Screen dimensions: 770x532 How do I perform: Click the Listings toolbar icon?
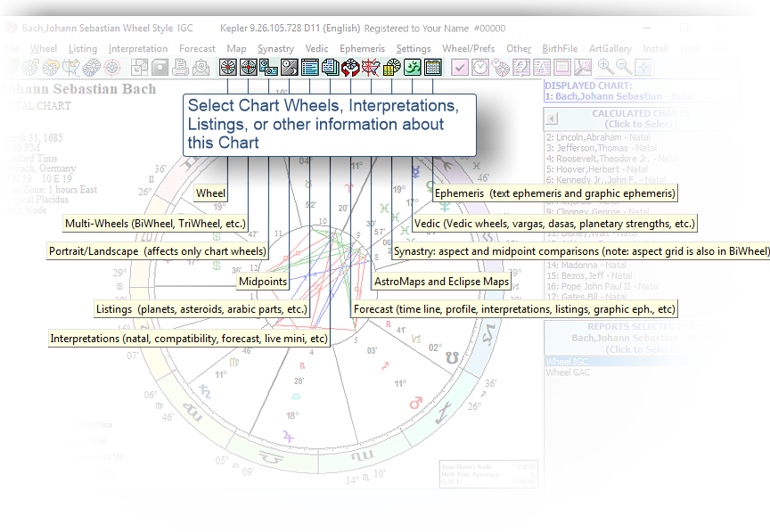click(310, 67)
